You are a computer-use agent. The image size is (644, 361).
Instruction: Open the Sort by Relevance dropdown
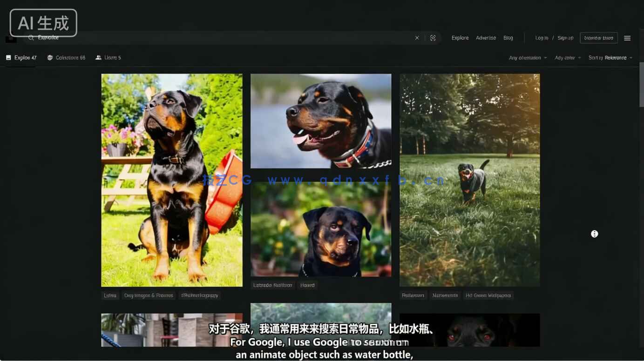(x=610, y=58)
